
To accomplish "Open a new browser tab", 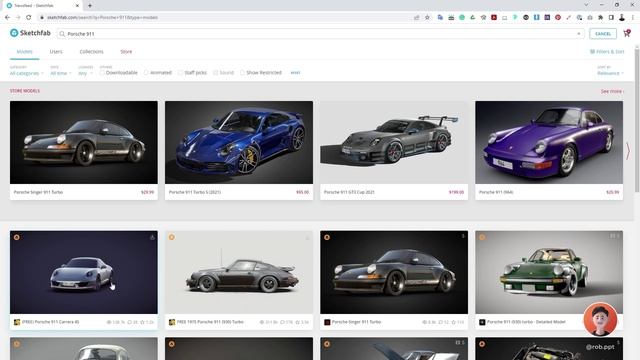I will (x=90, y=6).
